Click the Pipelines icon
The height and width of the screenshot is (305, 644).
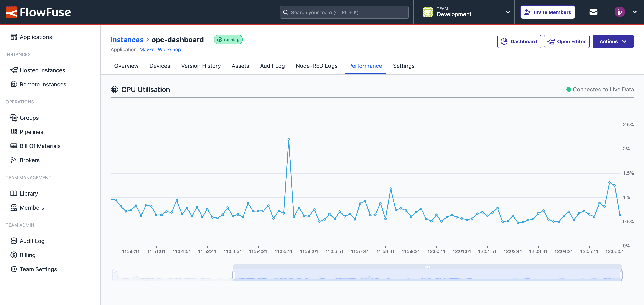[14, 132]
